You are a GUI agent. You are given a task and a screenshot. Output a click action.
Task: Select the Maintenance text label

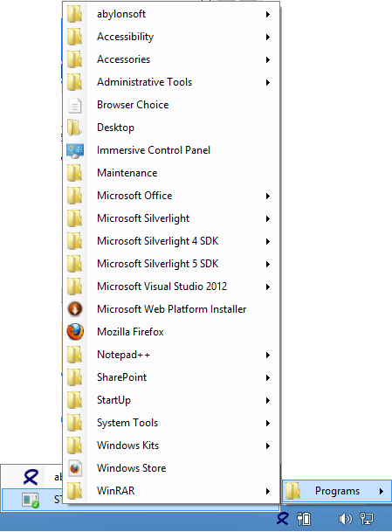(x=127, y=173)
